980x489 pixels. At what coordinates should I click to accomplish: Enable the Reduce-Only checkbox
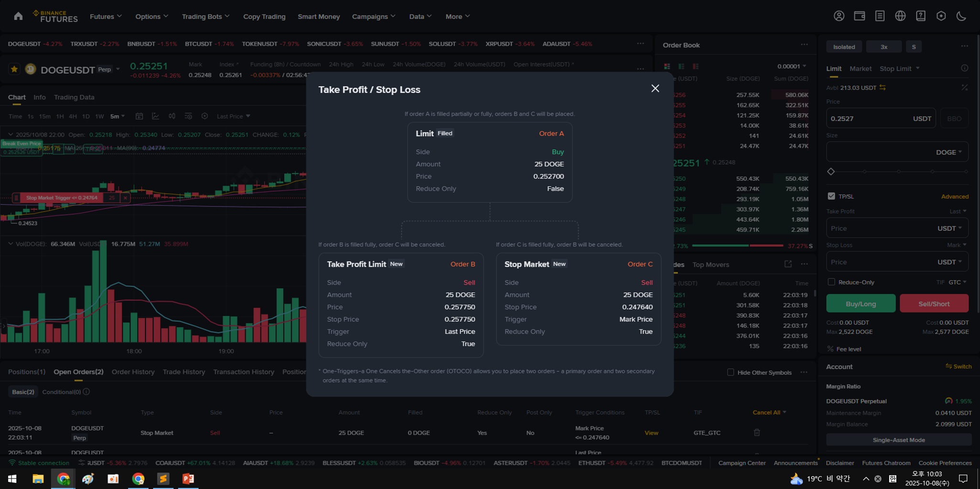831,282
